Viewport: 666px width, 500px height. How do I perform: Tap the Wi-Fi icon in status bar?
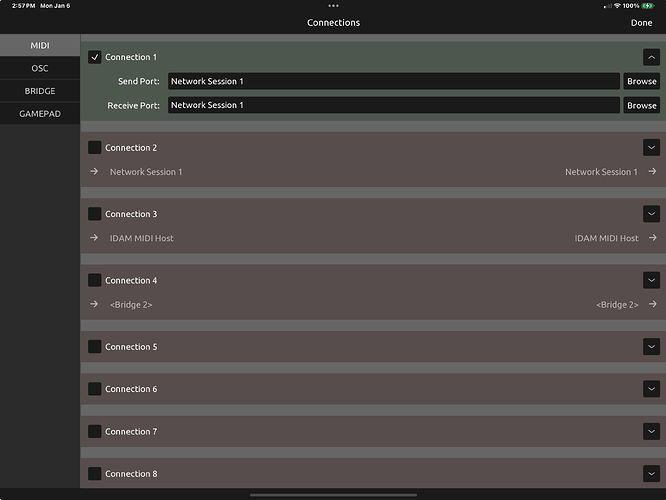click(x=616, y=6)
